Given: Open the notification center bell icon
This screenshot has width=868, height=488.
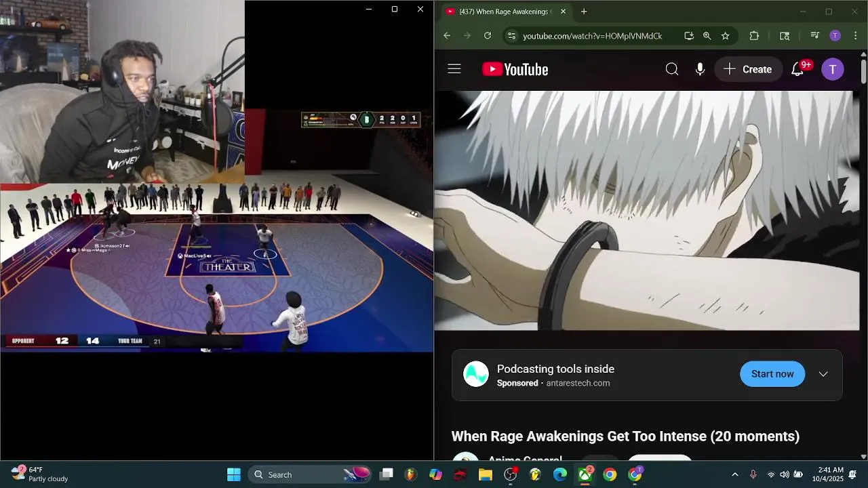Looking at the screenshot, I should pos(853,474).
